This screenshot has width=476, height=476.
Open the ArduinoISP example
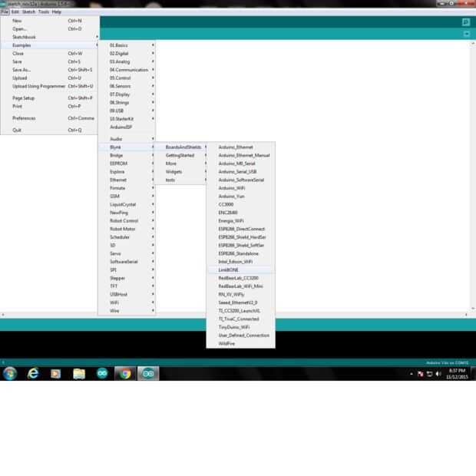[127, 127]
